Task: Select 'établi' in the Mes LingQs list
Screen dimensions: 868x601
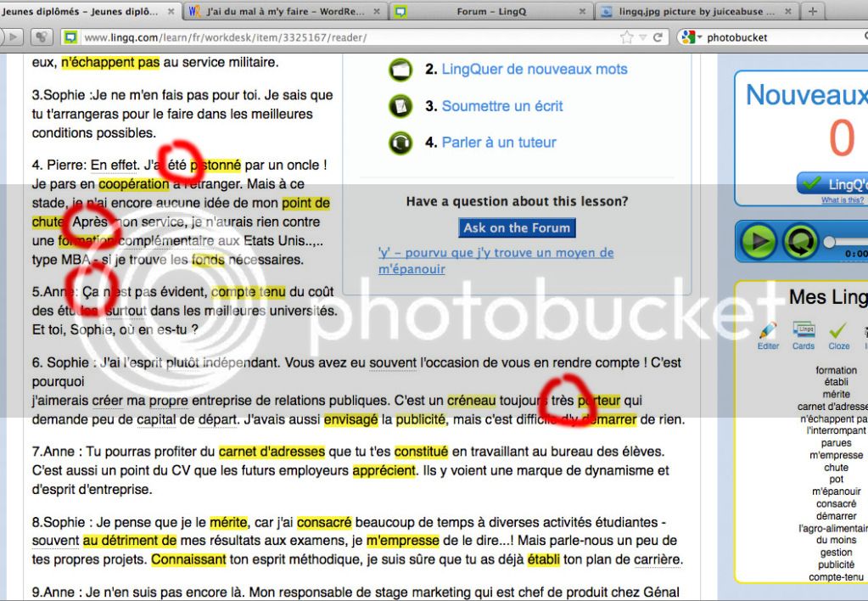Action: pyautogui.click(x=836, y=382)
